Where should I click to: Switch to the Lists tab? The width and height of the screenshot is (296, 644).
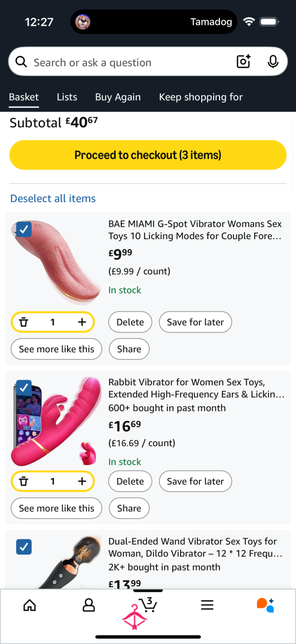[x=67, y=97]
